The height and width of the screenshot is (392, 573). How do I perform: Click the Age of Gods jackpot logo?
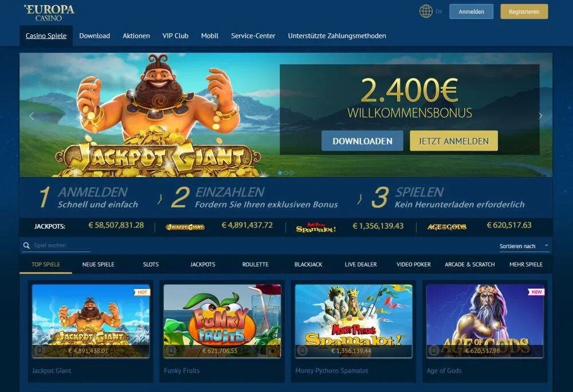[x=446, y=227]
